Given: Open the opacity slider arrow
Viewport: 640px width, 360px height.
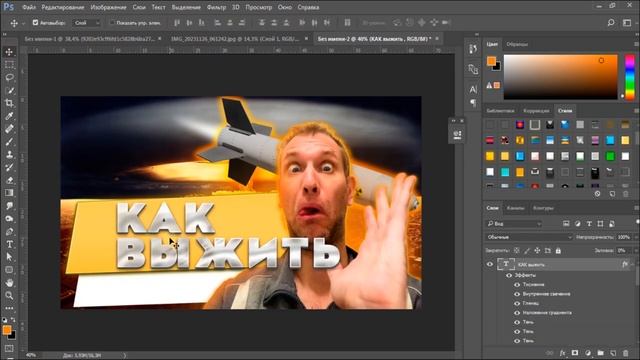Looking at the screenshot, I should (x=636, y=237).
